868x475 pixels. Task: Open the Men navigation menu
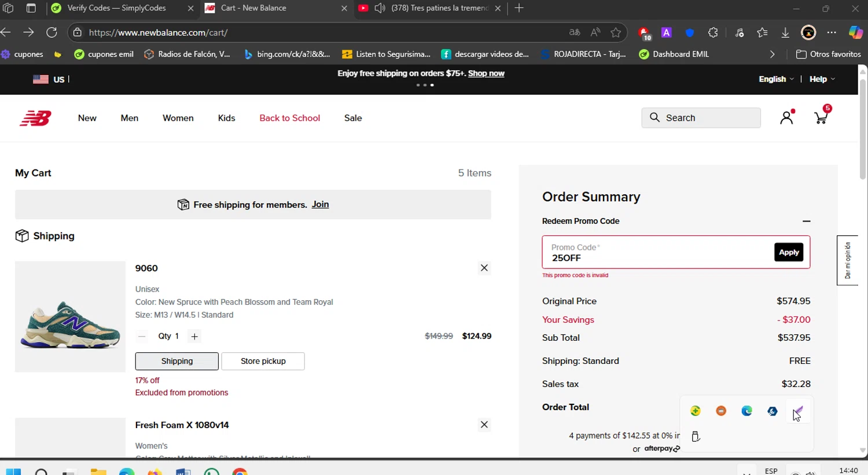[x=130, y=118]
